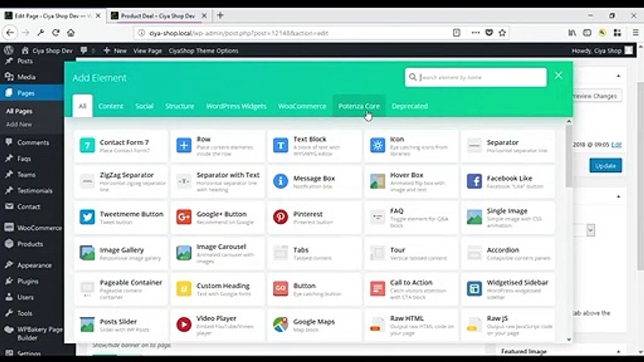Open the Potenza Core tab
This screenshot has width=644, height=362.
click(x=359, y=106)
